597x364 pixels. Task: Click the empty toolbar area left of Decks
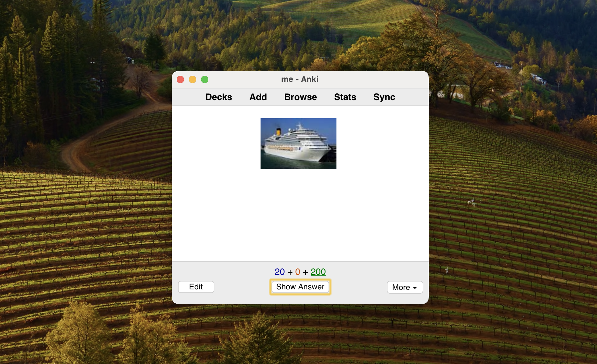pyautogui.click(x=187, y=97)
